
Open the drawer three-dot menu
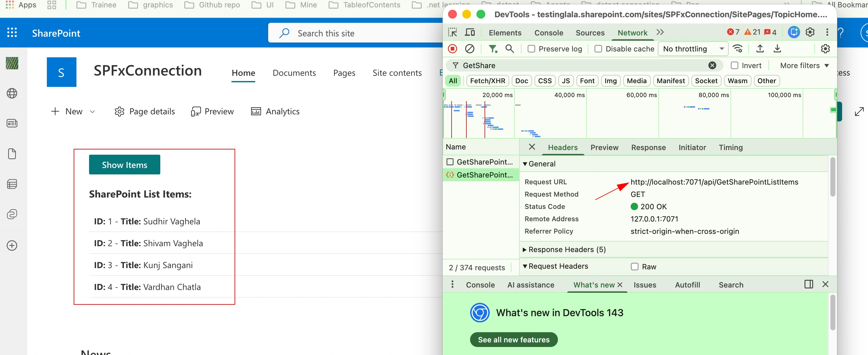[x=452, y=284]
